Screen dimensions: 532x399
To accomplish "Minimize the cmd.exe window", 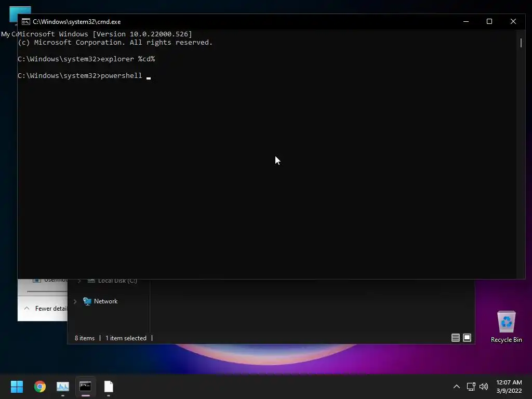I will tap(466, 21).
